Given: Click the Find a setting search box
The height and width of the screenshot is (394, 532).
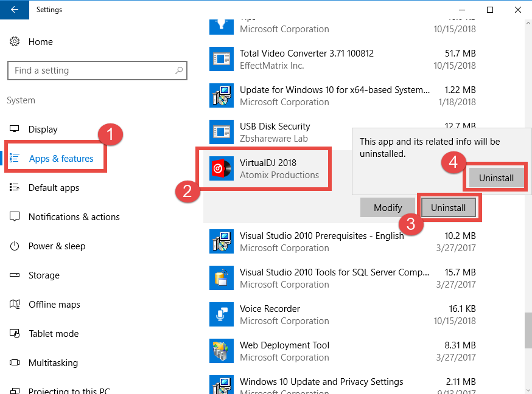Looking at the screenshot, I should pos(97,71).
